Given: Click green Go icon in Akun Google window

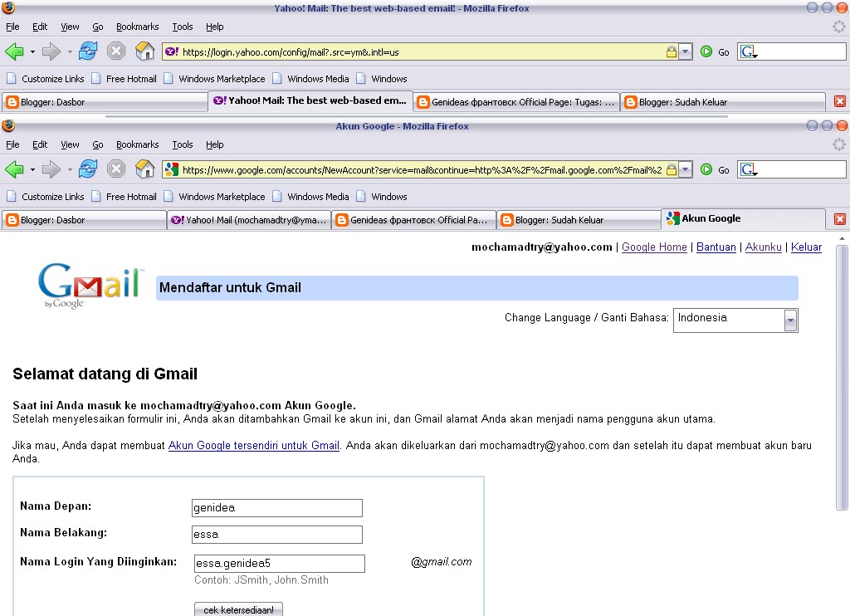Looking at the screenshot, I should tap(706, 169).
